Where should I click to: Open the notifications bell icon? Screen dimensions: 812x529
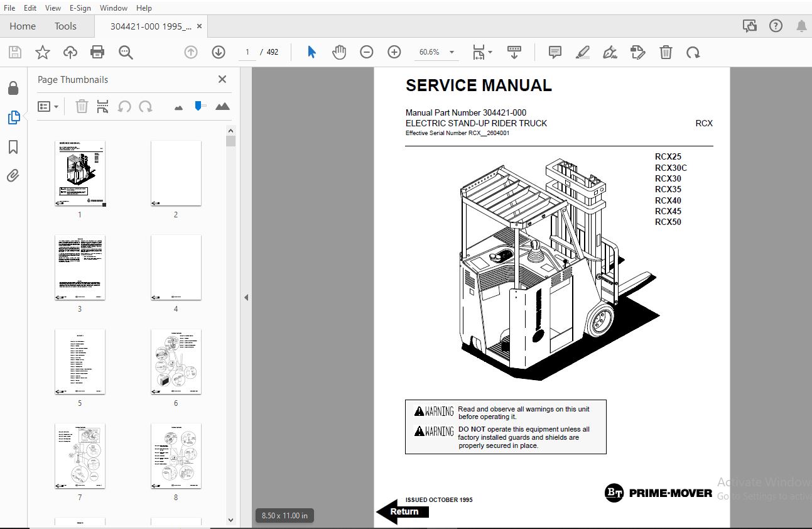pos(802,26)
